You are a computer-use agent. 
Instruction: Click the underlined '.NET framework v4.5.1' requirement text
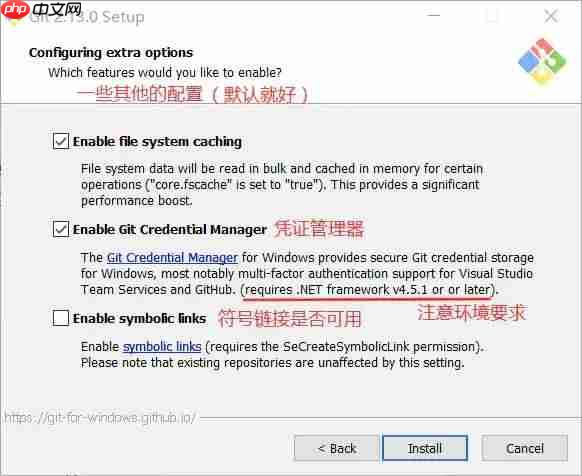coord(362,289)
